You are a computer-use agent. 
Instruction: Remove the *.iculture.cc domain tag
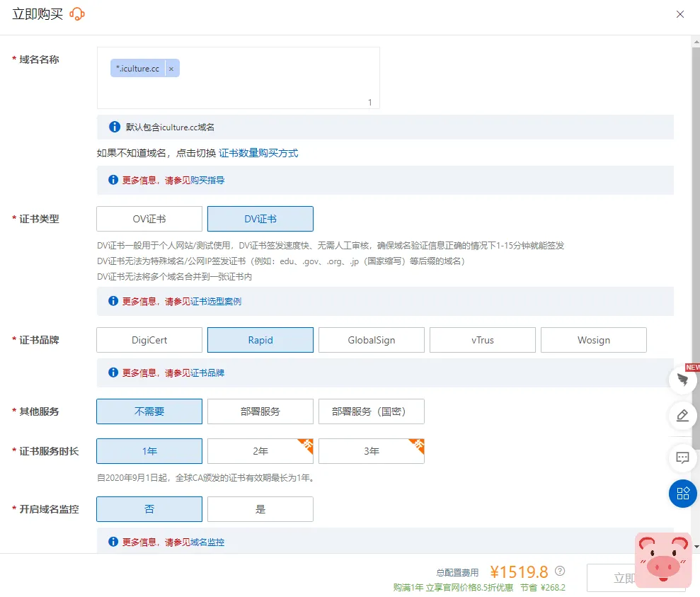(171, 68)
